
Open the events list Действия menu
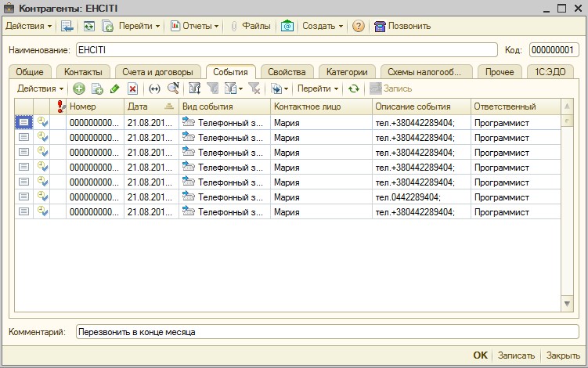(x=40, y=88)
